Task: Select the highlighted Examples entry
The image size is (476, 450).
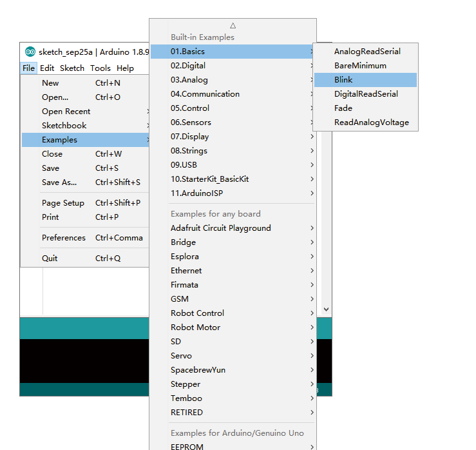Action: [85, 140]
